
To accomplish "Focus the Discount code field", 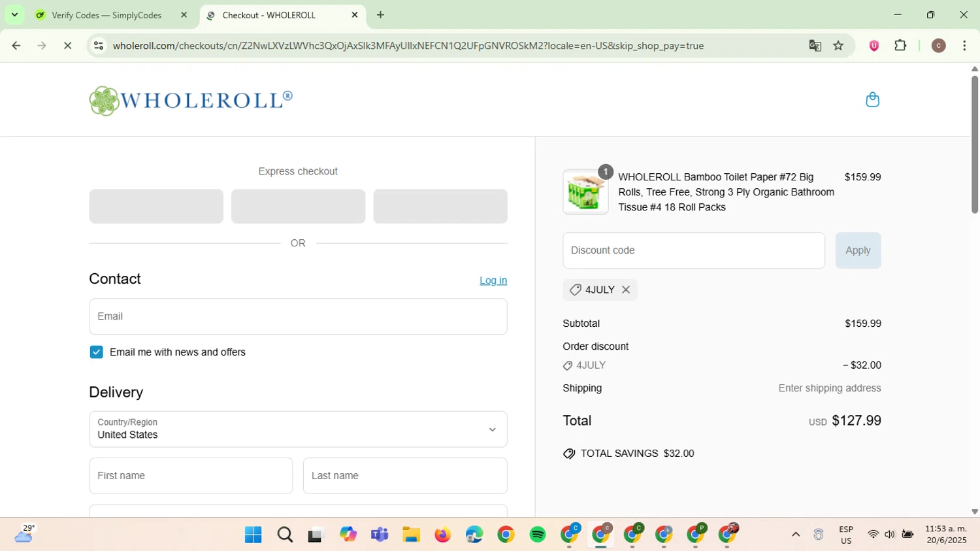I will pyautogui.click(x=694, y=250).
